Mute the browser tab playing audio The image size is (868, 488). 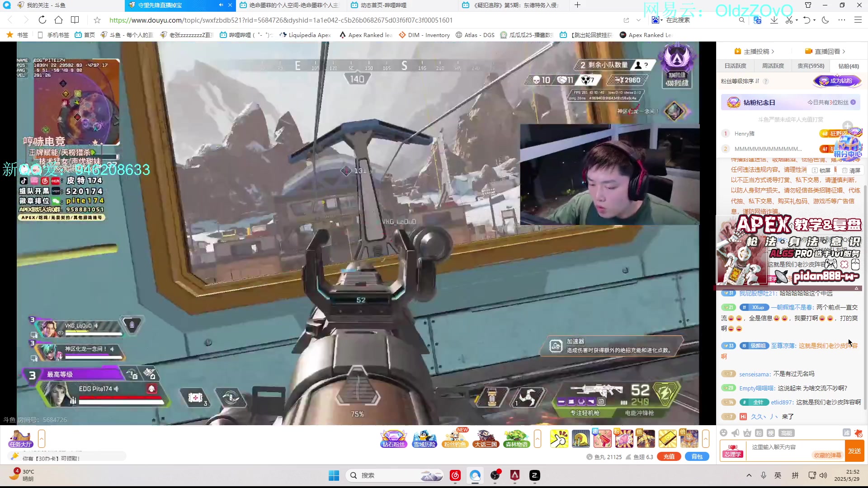coord(221,5)
